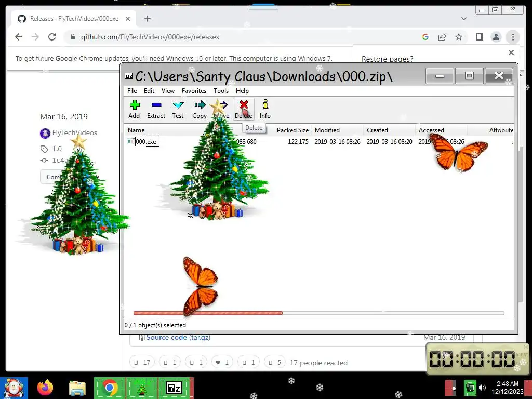This screenshot has width=532, height=399.
Task: Toggle the Chrome side panel icon
Action: [480, 37]
